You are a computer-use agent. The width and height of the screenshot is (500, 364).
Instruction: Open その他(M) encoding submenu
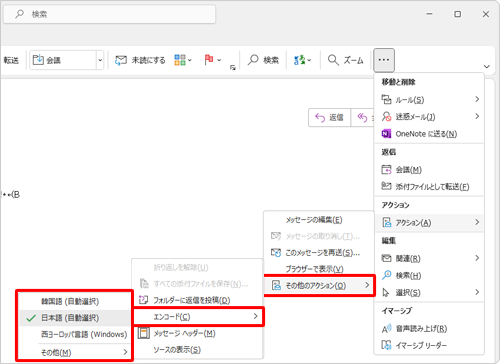pyautogui.click(x=75, y=352)
